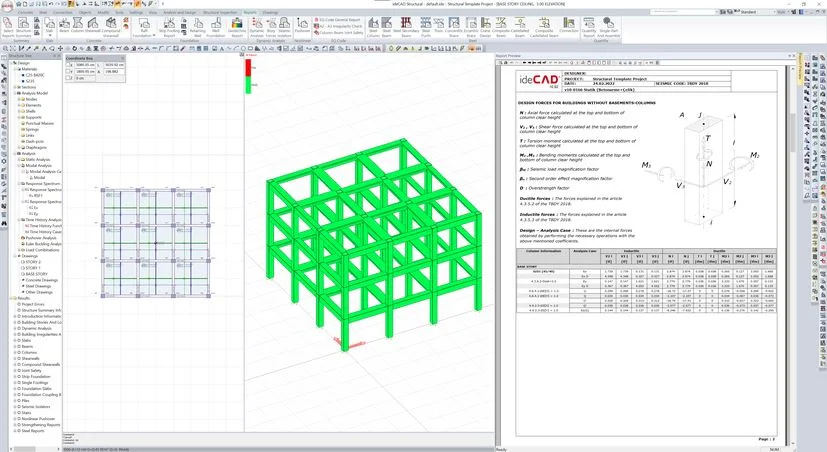Open the Steel Column report

373,28
